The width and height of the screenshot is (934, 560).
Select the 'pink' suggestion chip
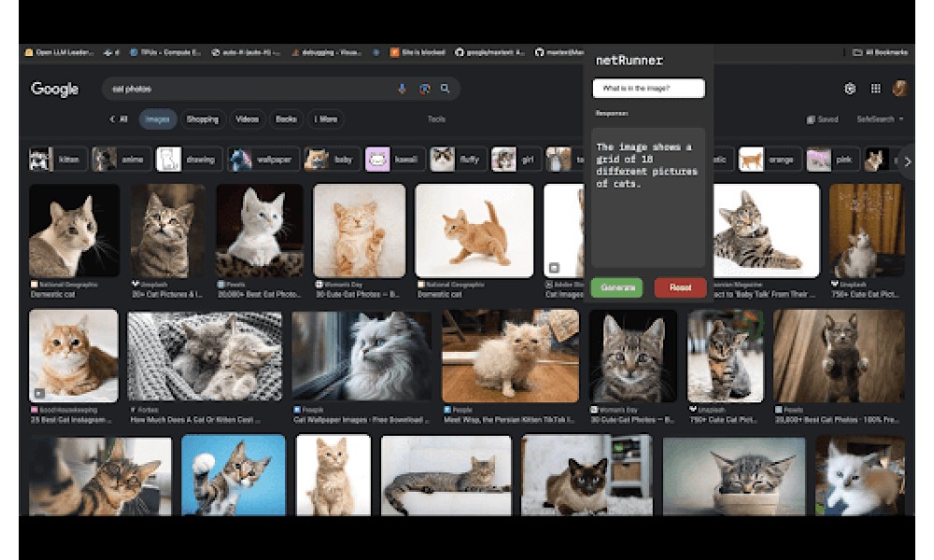[x=832, y=160]
